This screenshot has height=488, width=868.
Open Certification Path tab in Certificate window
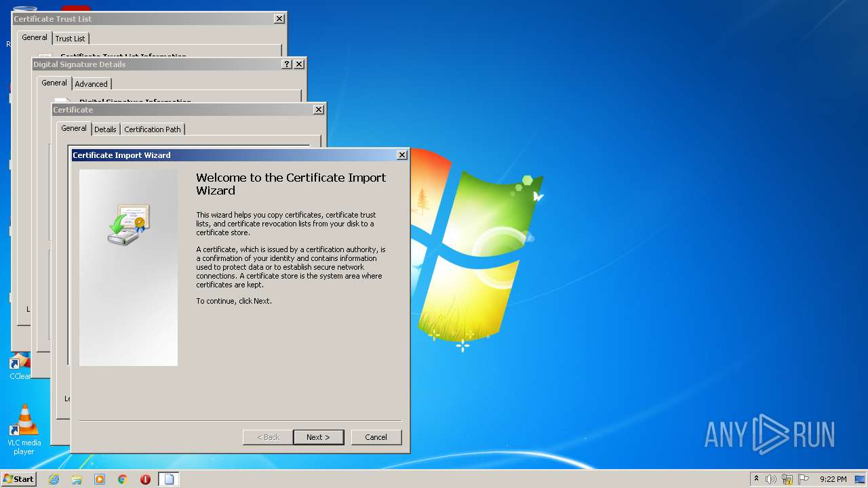[x=153, y=129]
